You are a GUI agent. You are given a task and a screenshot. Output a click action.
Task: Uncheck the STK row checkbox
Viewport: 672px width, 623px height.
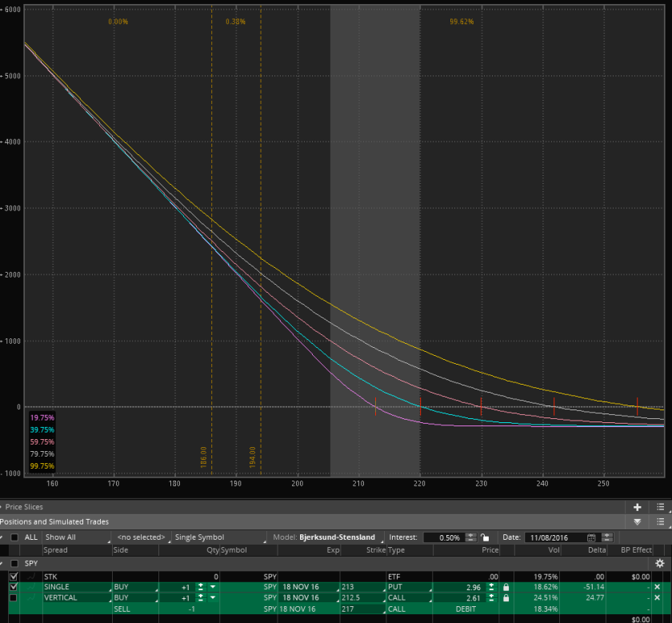[14, 576]
